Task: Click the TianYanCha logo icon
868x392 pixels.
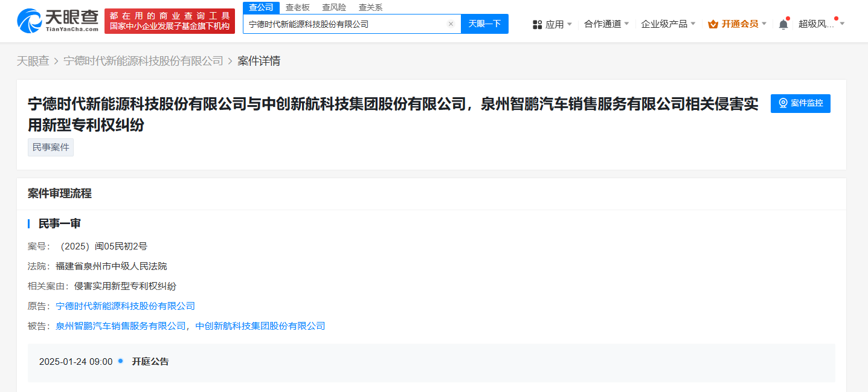Action: click(x=29, y=21)
